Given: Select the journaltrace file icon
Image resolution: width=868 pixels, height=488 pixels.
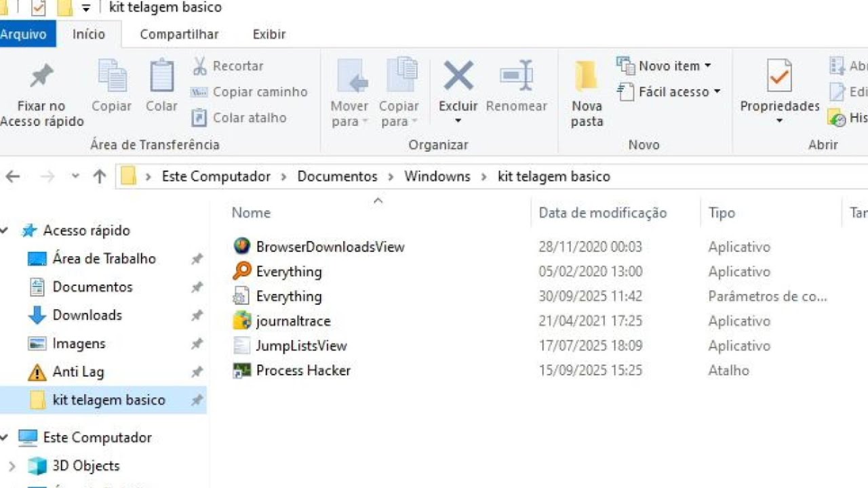Looking at the screenshot, I should (x=241, y=321).
